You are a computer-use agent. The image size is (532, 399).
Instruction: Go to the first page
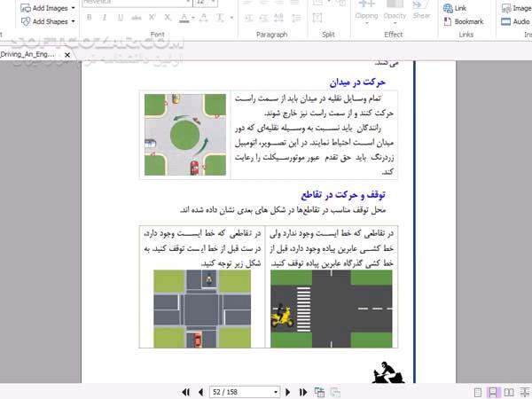click(x=186, y=392)
